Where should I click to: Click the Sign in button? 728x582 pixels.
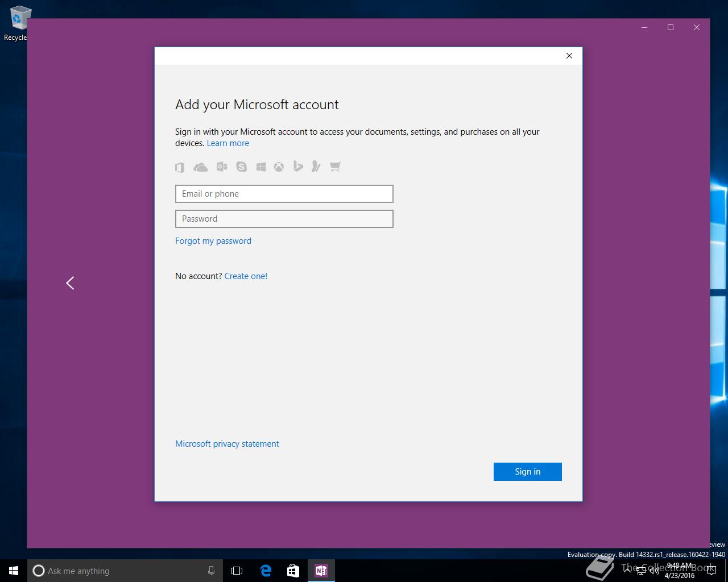[528, 472]
